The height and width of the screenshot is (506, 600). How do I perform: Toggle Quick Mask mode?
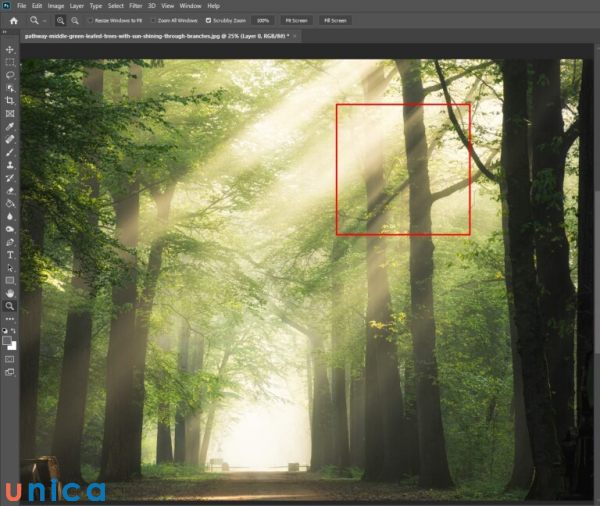point(10,359)
